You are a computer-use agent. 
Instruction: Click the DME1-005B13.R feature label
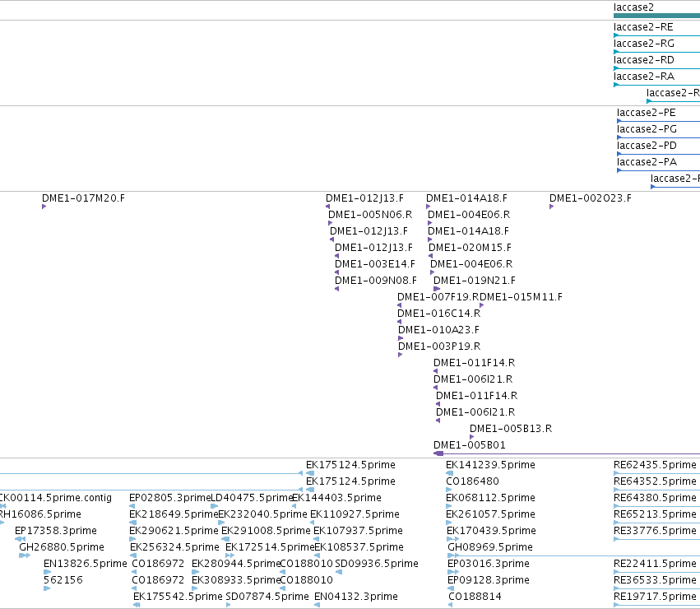coord(511,429)
